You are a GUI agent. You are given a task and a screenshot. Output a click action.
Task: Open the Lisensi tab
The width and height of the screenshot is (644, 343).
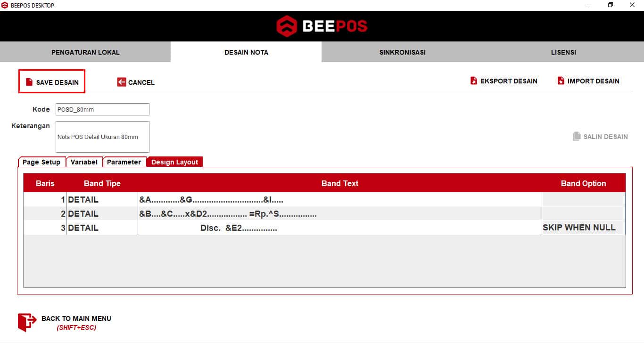click(563, 52)
